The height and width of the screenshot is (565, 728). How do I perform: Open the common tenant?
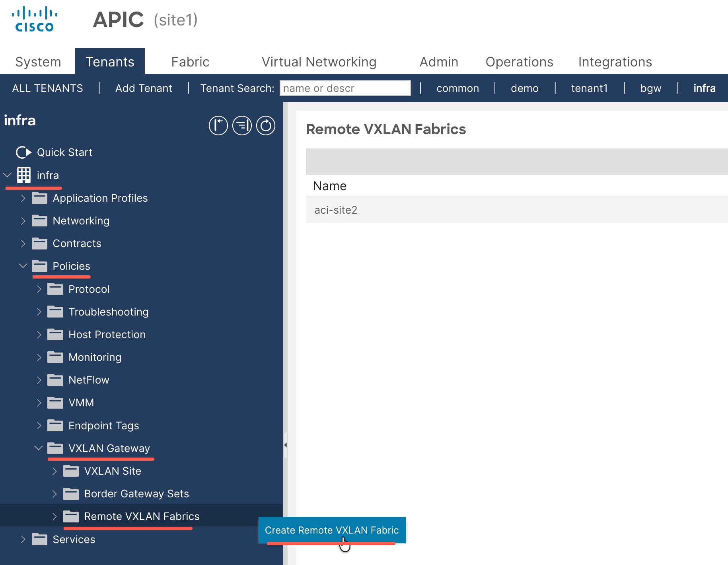click(x=457, y=88)
